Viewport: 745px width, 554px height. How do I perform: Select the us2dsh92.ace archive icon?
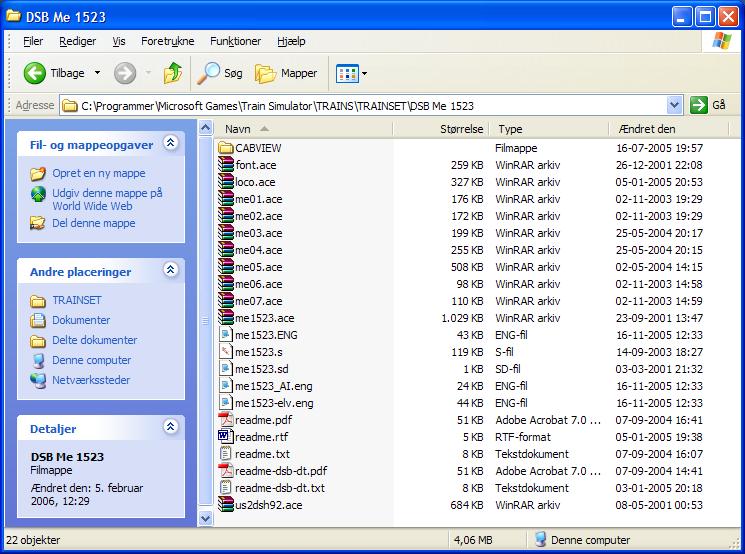click(226, 505)
